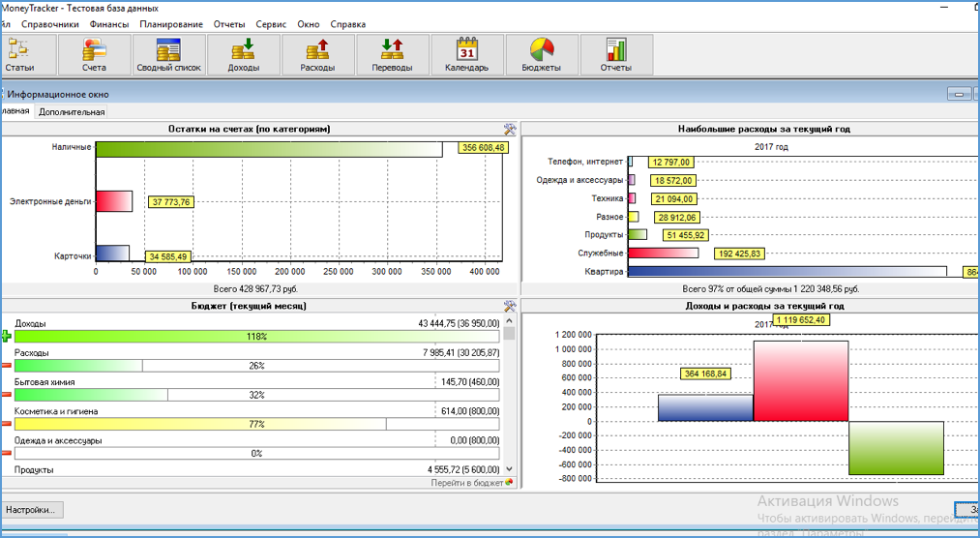
Task: Click the red Служебные expense bar
Action: [x=663, y=254]
